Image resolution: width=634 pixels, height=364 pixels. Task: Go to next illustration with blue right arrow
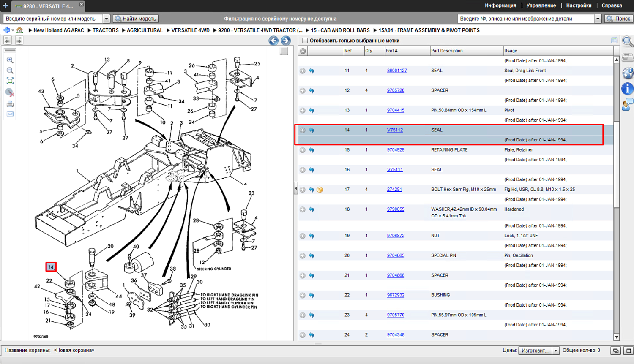tap(286, 41)
